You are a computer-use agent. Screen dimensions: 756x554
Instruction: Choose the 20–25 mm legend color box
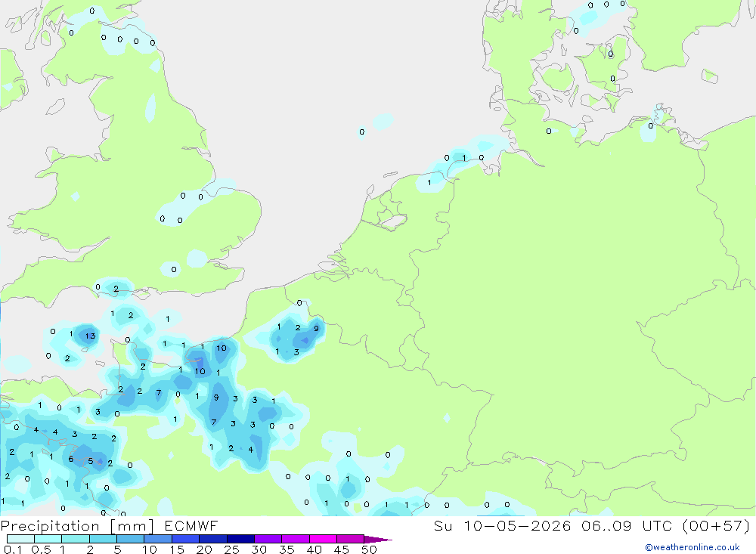[213, 539]
